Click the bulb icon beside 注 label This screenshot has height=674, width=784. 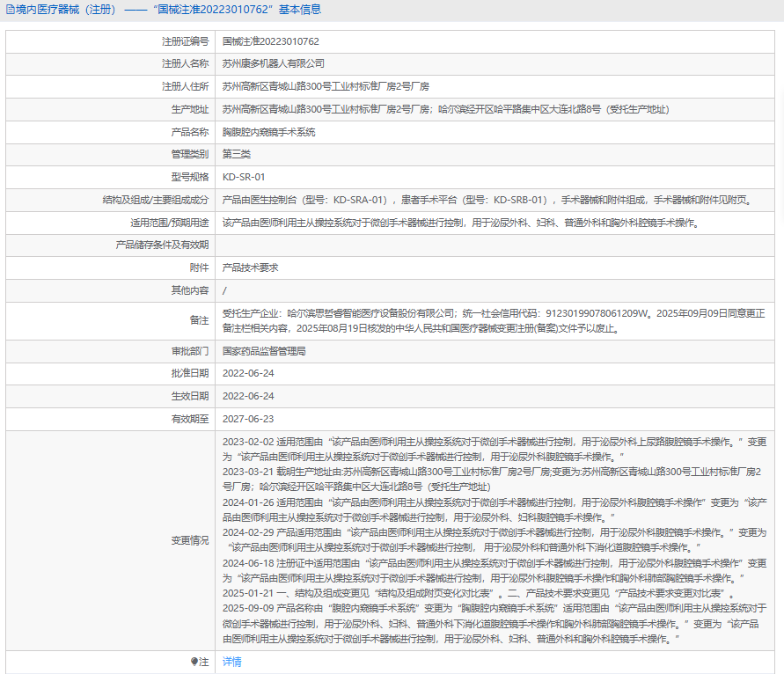[194, 662]
